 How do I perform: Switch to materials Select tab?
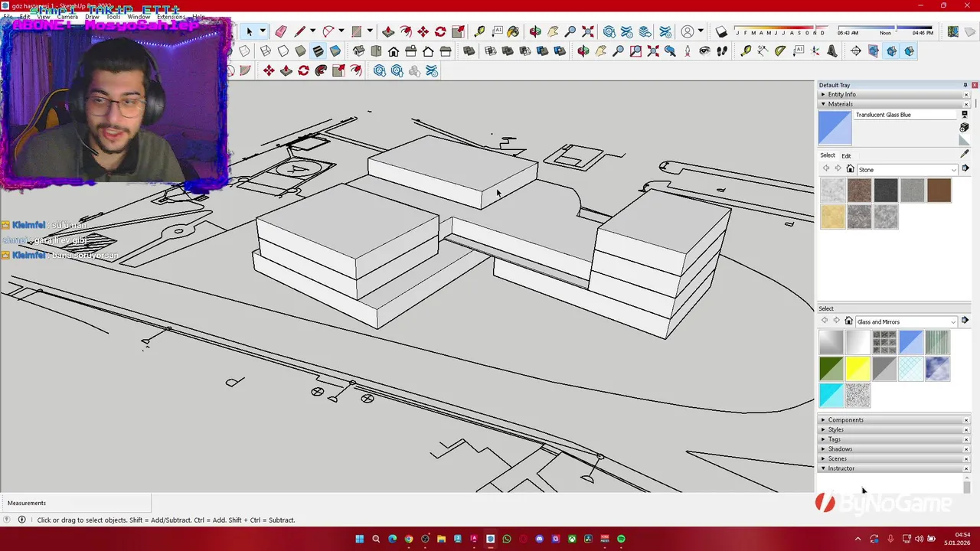(x=828, y=155)
